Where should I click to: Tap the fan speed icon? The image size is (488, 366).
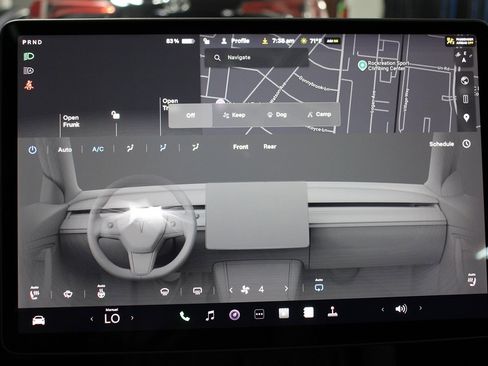[245, 289]
